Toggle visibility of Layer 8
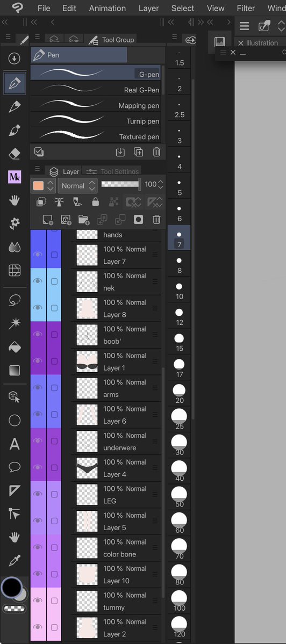Viewport: 286px width, 644px height. (38, 308)
